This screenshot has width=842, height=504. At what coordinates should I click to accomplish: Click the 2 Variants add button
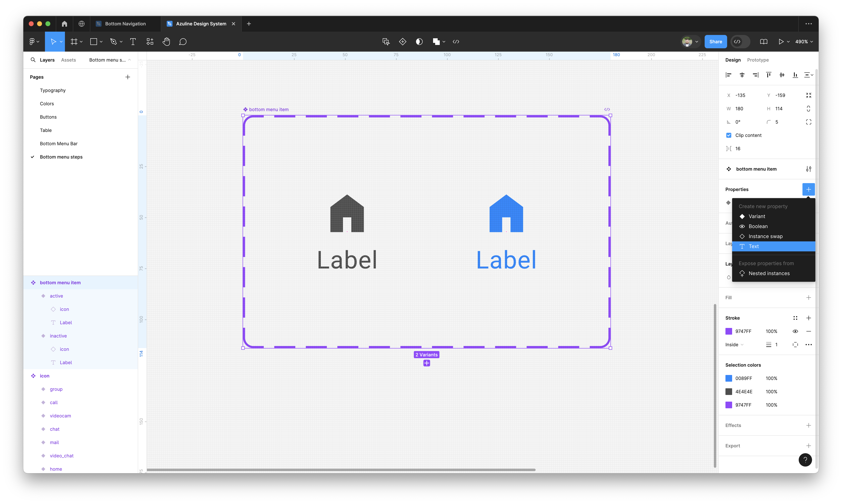(427, 363)
